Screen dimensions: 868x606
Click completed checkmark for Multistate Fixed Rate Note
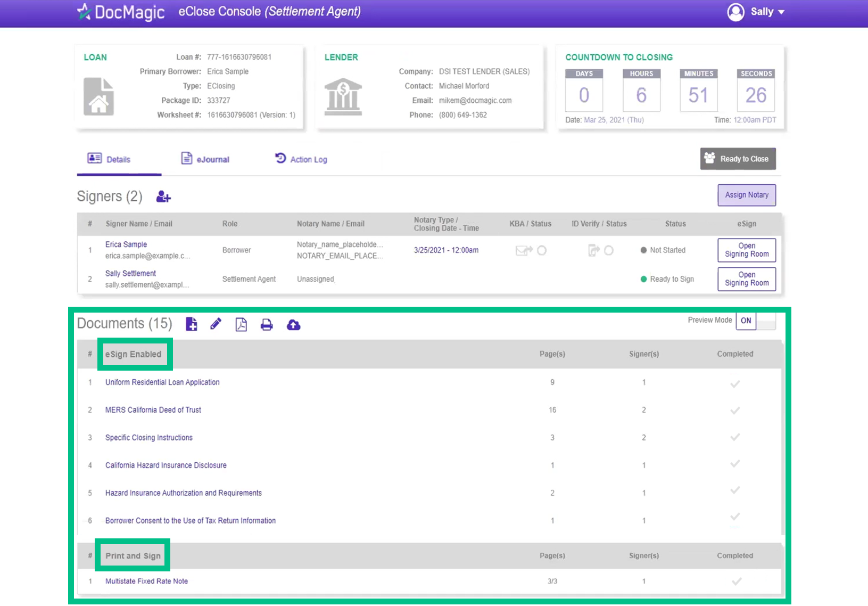coord(736,582)
